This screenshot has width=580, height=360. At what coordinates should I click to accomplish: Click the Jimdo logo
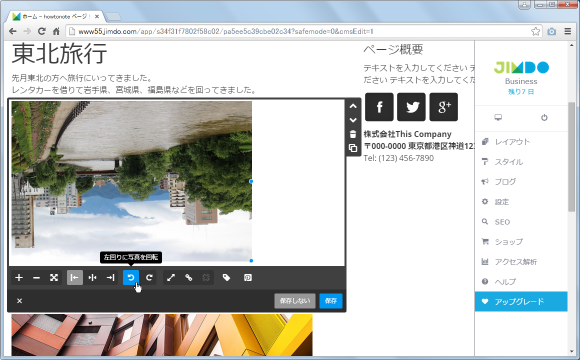coord(521,68)
